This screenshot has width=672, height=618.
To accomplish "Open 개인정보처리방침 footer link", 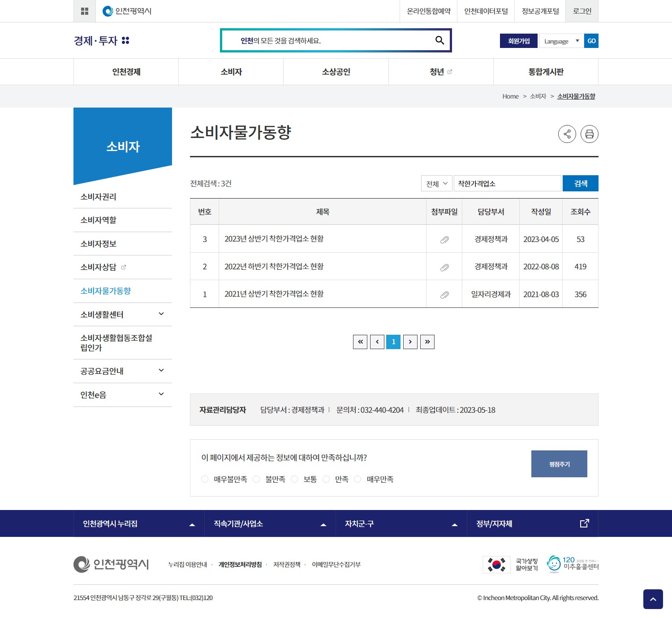I will [240, 565].
